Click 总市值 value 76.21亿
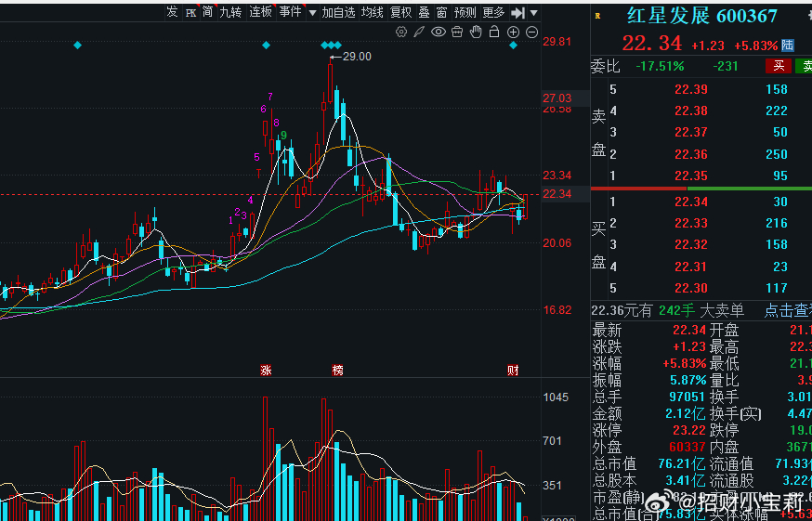 click(682, 463)
